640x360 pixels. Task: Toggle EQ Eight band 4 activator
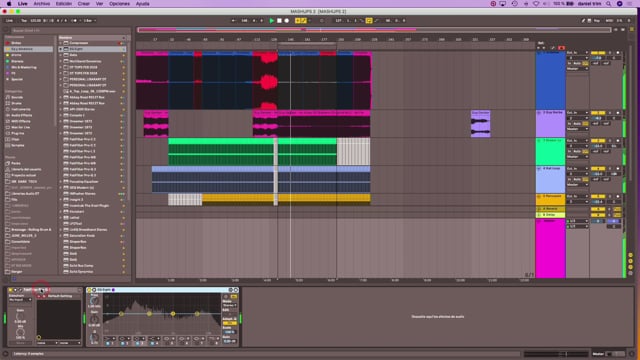click(153, 344)
